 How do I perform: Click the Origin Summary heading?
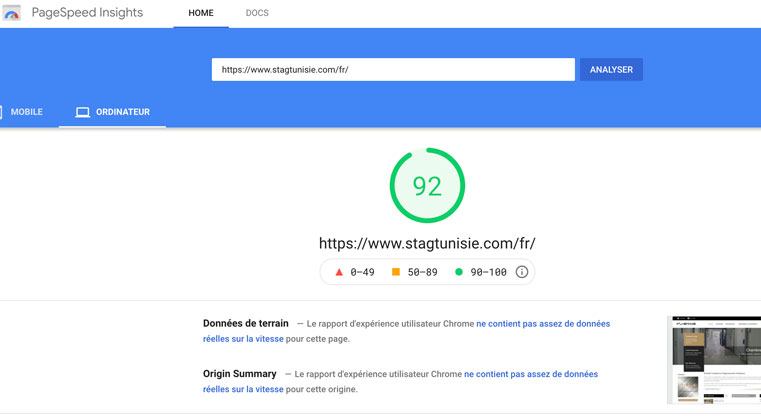240,374
